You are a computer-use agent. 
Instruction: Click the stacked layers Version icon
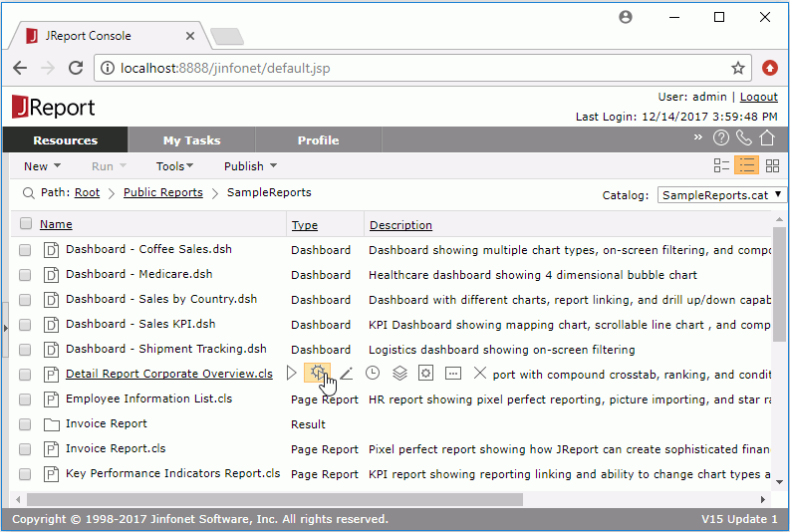(399, 374)
